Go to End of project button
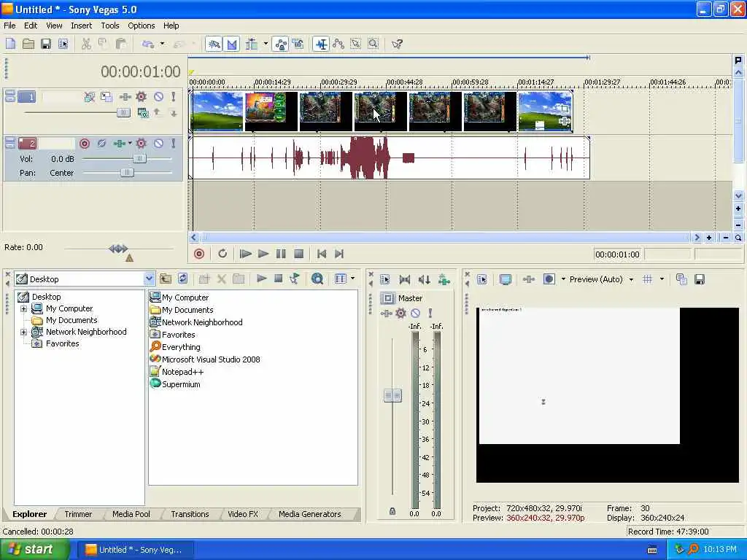Image resolution: width=747 pixels, height=560 pixels. point(339,254)
